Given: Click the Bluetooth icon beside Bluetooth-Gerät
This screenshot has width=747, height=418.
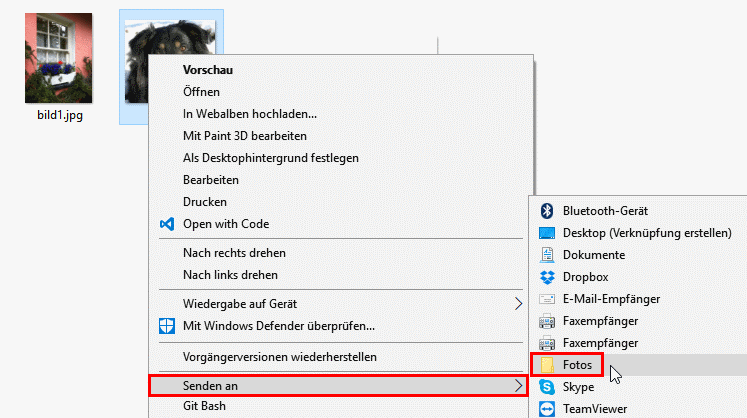Looking at the screenshot, I should coord(547,211).
